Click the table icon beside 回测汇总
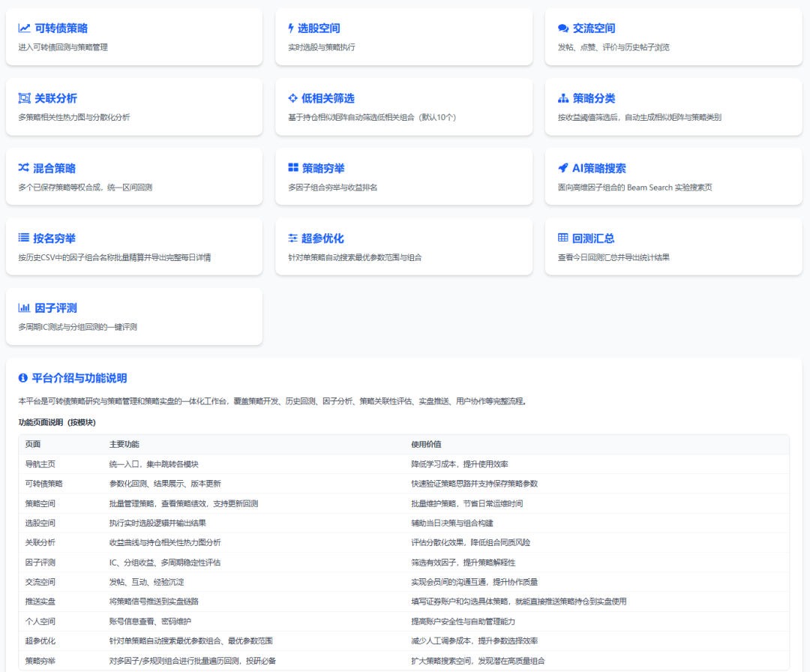This screenshot has height=672, width=810. coord(563,238)
